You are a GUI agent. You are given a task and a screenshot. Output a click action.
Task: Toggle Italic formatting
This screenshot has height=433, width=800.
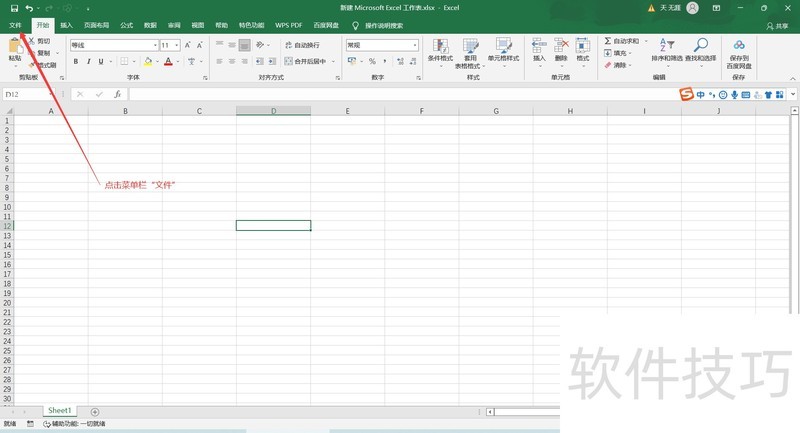(88, 61)
